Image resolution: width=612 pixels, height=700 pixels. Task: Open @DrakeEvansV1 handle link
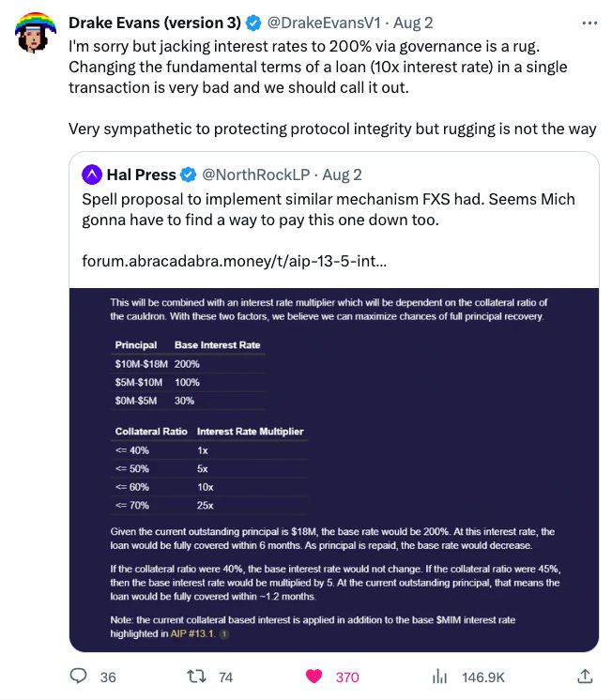coord(324,23)
